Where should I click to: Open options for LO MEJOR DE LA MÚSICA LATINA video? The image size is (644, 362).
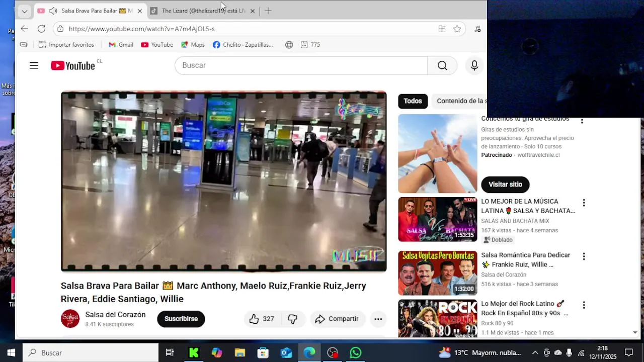[584, 203]
